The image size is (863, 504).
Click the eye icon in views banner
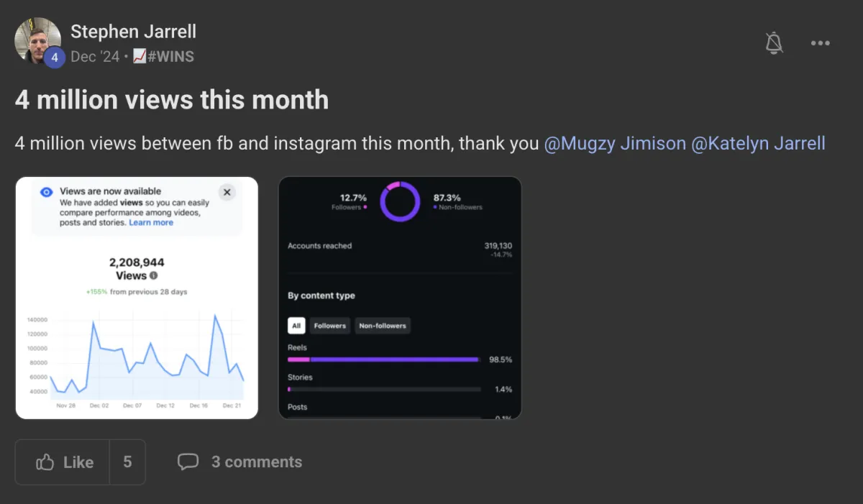click(x=47, y=192)
